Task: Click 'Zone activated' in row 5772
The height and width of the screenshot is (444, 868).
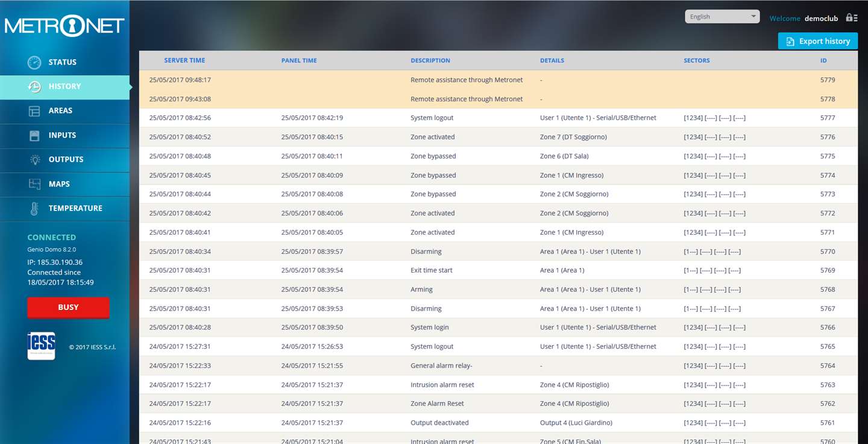Action: [x=433, y=214]
